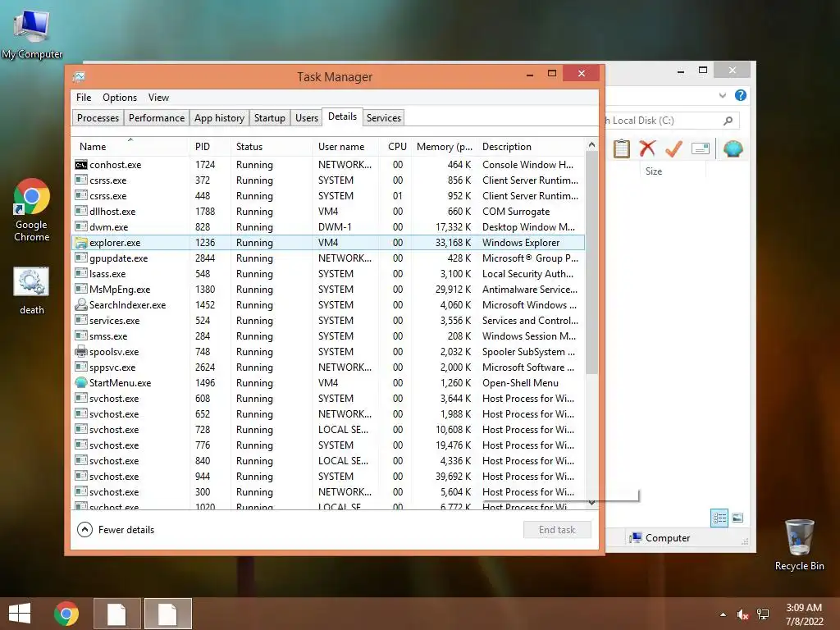The height and width of the screenshot is (630, 840).
Task: Select the StartMenu.exe process
Action: pyautogui.click(x=328, y=382)
